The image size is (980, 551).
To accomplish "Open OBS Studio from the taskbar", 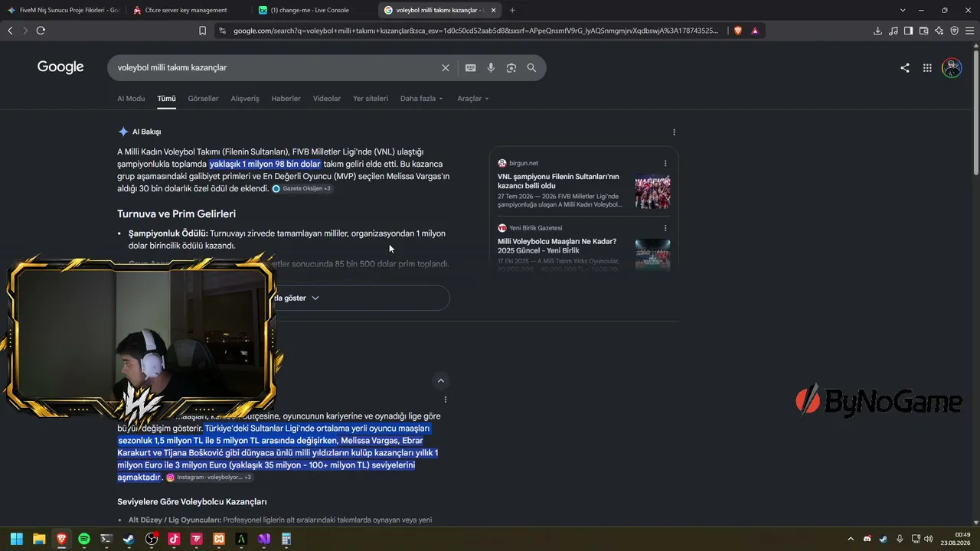I will [152, 539].
